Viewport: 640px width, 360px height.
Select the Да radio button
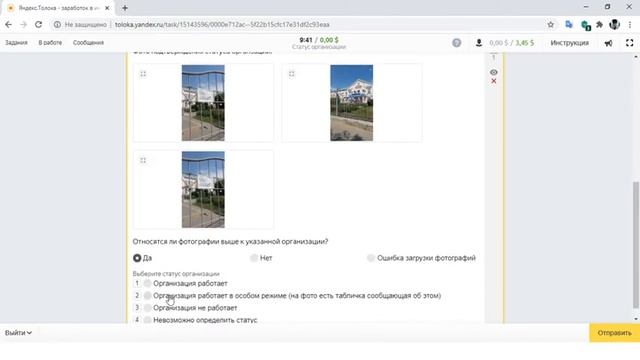pyautogui.click(x=137, y=258)
